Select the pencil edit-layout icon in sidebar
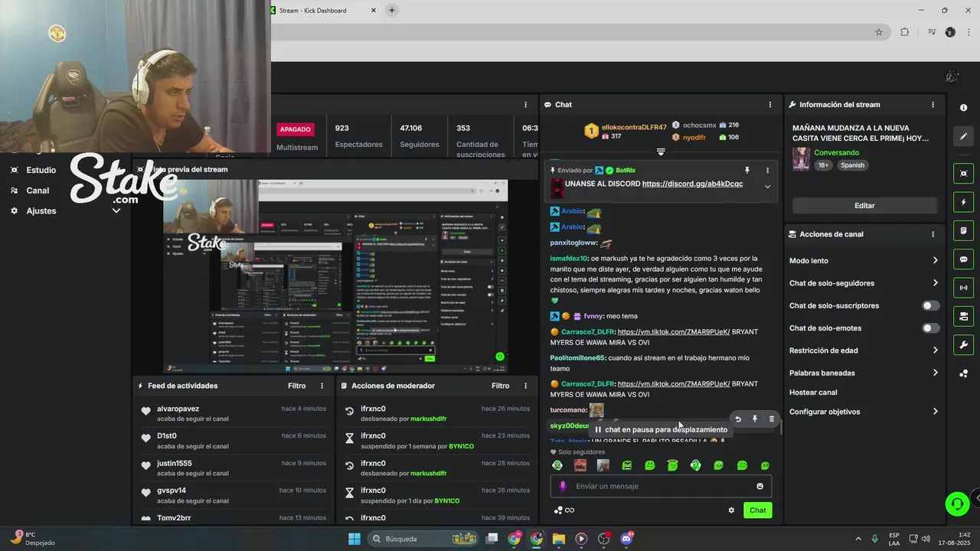The height and width of the screenshot is (551, 980). (x=963, y=136)
